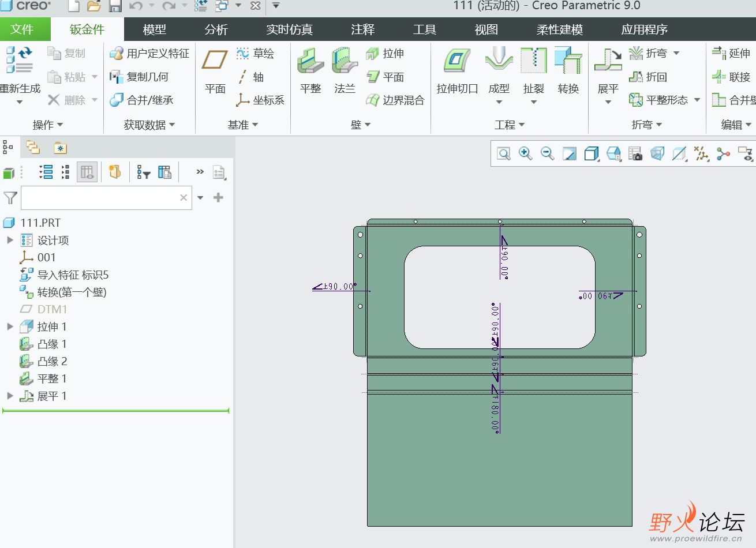
Task: Open the 平整形态 dropdown arrow
Action: point(697,100)
